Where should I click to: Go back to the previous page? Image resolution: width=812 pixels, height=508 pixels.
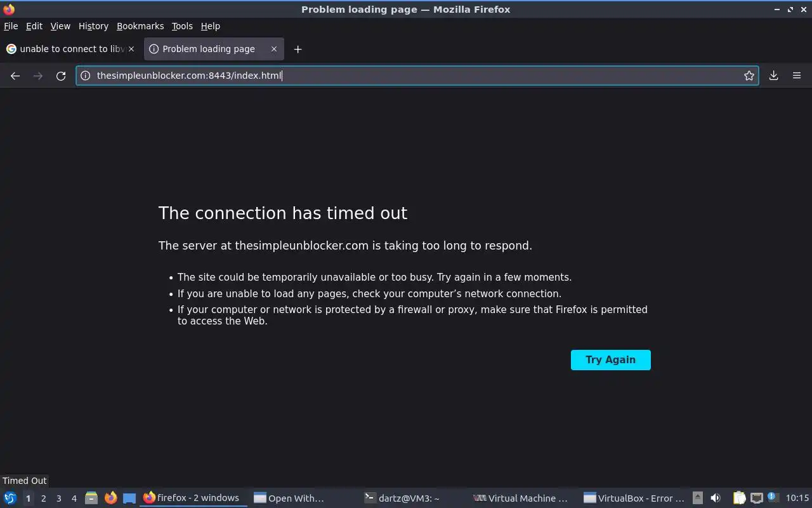[x=15, y=76]
